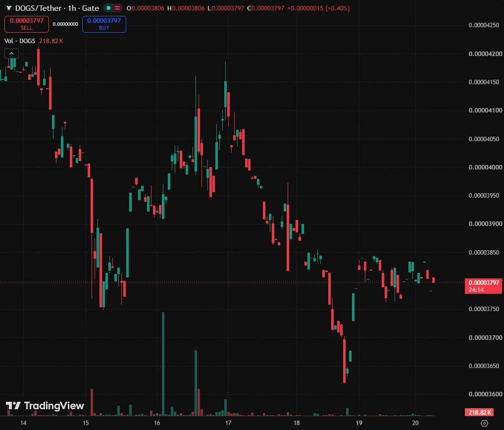This screenshot has height=430, width=504.
Task: Open chart settings gear icon
Action: tap(484, 423)
